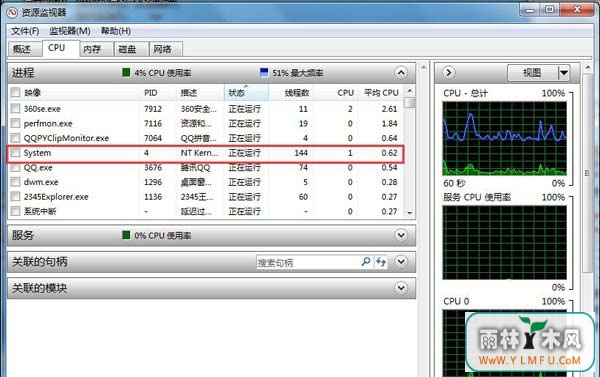The image size is (600, 377).
Task: Open the 监视器(M) menu
Action: (70, 31)
